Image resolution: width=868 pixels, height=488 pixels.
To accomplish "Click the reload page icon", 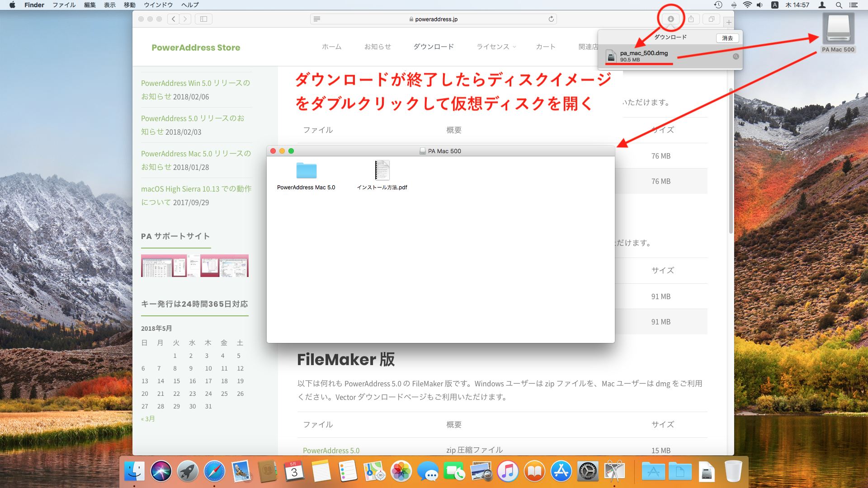I will click(x=551, y=19).
